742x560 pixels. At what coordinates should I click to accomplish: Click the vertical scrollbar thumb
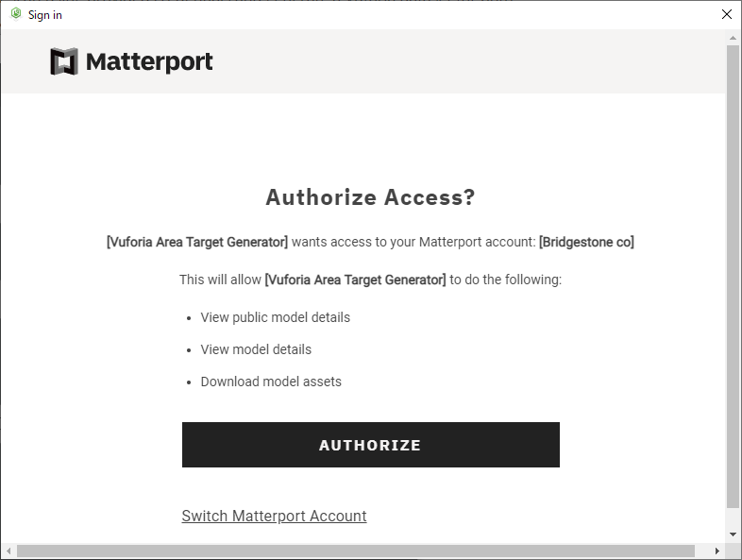pyautogui.click(x=734, y=274)
